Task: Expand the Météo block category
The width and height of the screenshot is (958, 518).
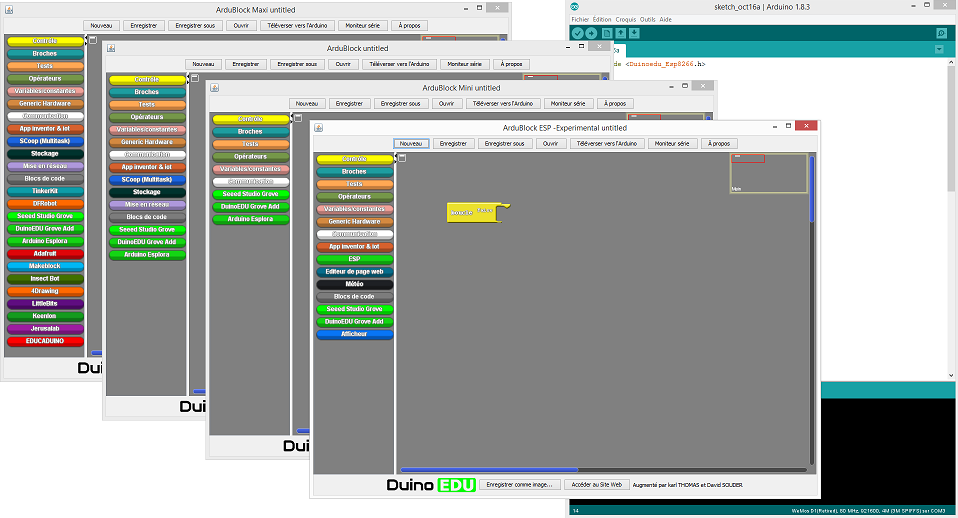Action: point(355,284)
